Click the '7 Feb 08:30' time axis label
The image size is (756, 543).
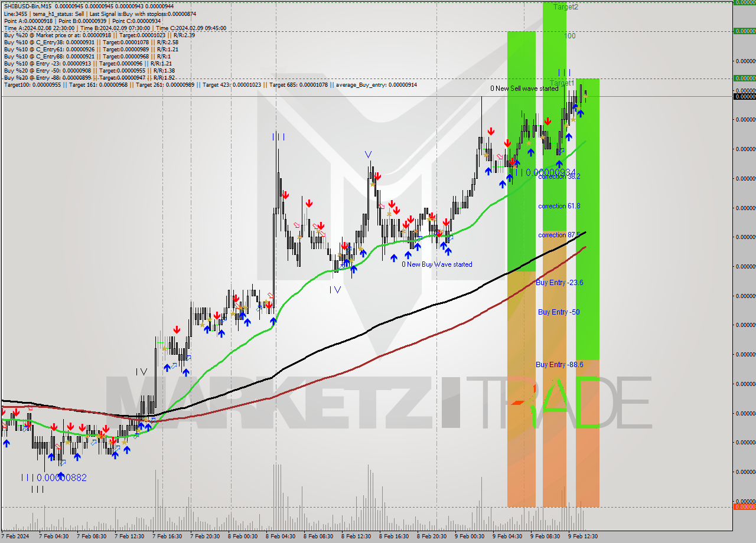click(92, 537)
